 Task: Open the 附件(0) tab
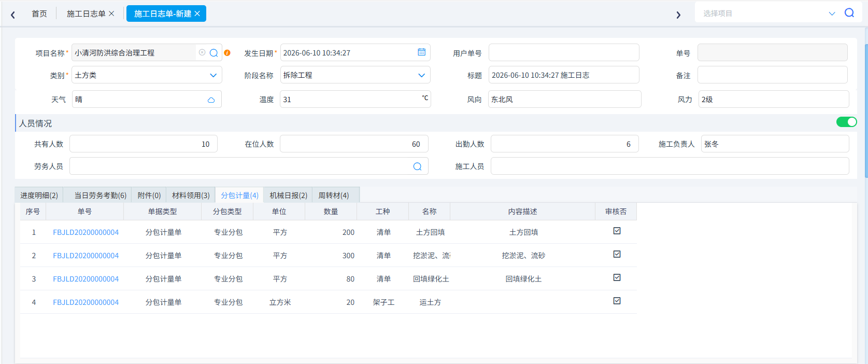click(x=149, y=195)
